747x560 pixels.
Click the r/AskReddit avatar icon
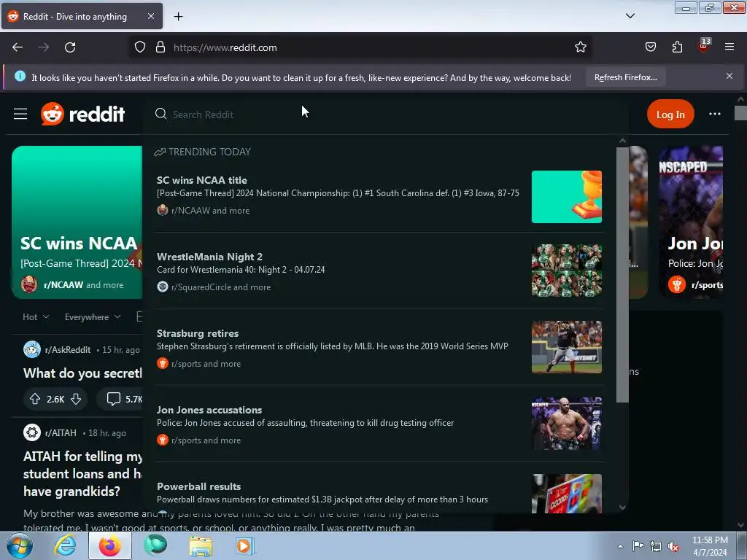click(x=32, y=349)
